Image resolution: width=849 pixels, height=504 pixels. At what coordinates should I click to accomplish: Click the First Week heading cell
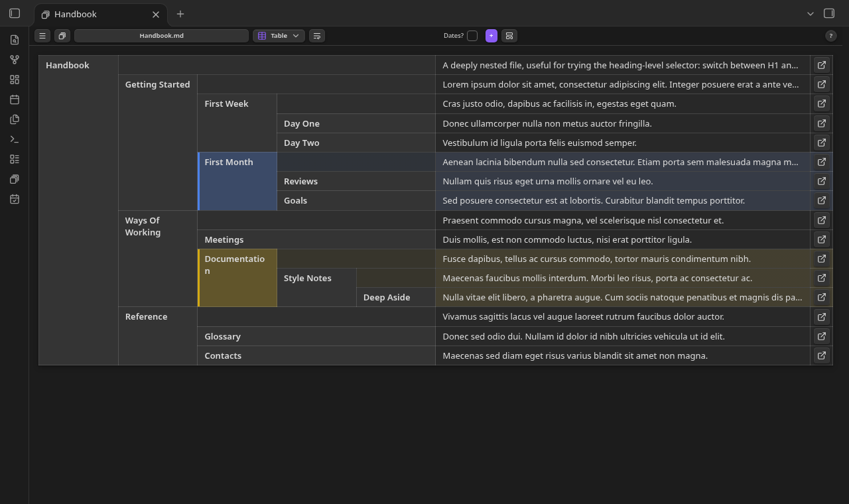pos(237,123)
